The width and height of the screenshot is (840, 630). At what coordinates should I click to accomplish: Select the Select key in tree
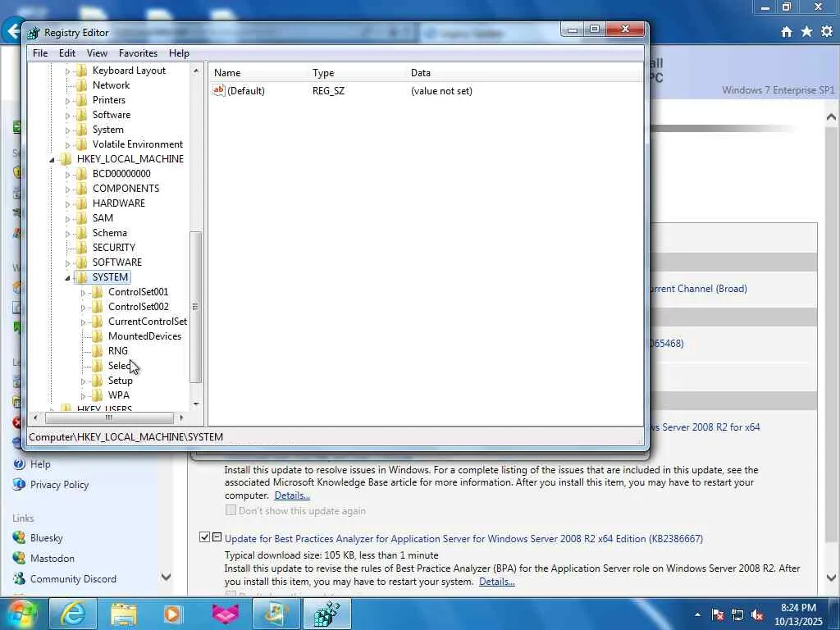(120, 366)
